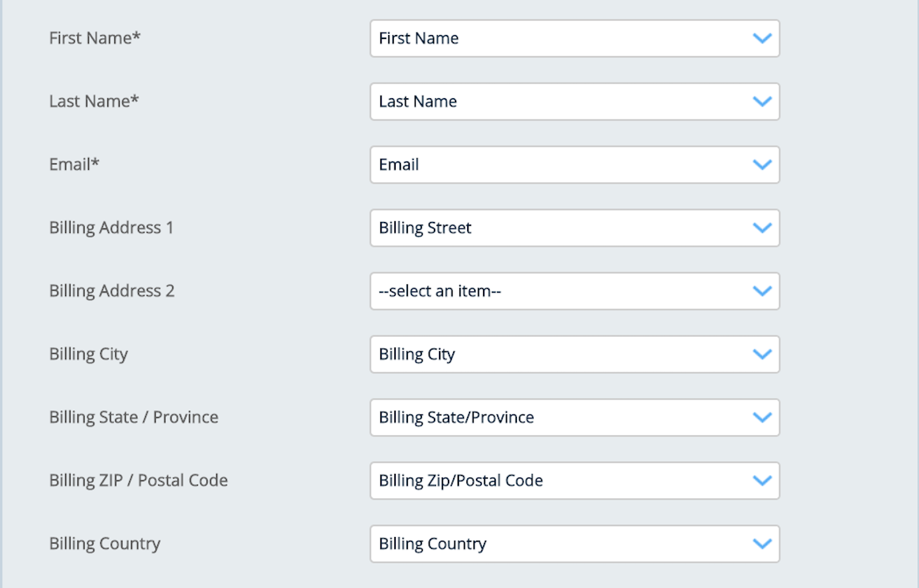The image size is (919, 588).
Task: Expand the Billing State/Province selector
Action: click(574, 417)
